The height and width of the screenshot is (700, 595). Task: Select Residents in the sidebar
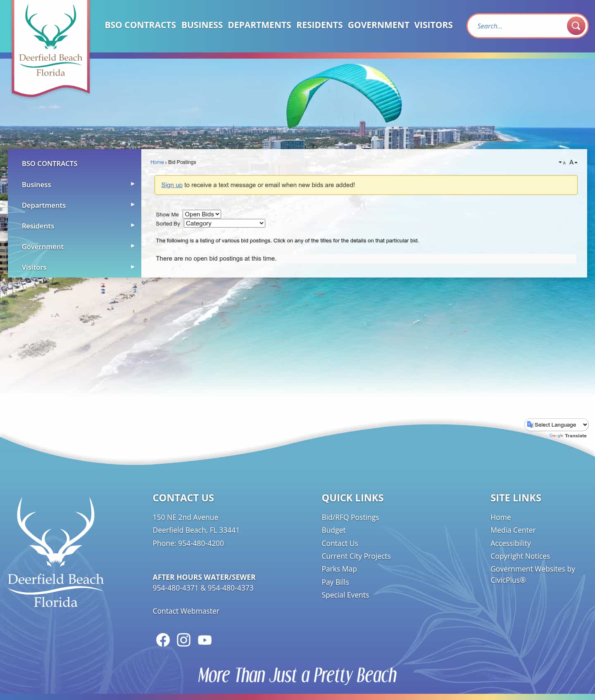coord(38,226)
